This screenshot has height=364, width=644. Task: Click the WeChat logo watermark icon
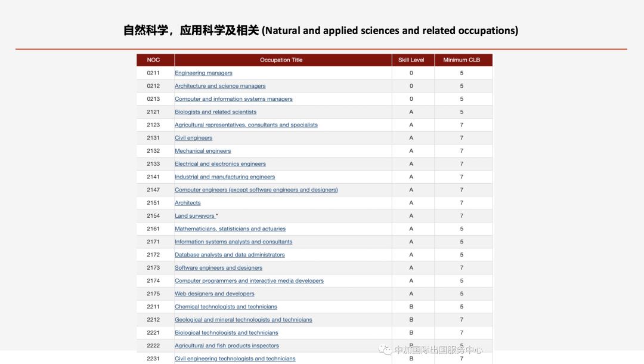pyautogui.click(x=386, y=350)
